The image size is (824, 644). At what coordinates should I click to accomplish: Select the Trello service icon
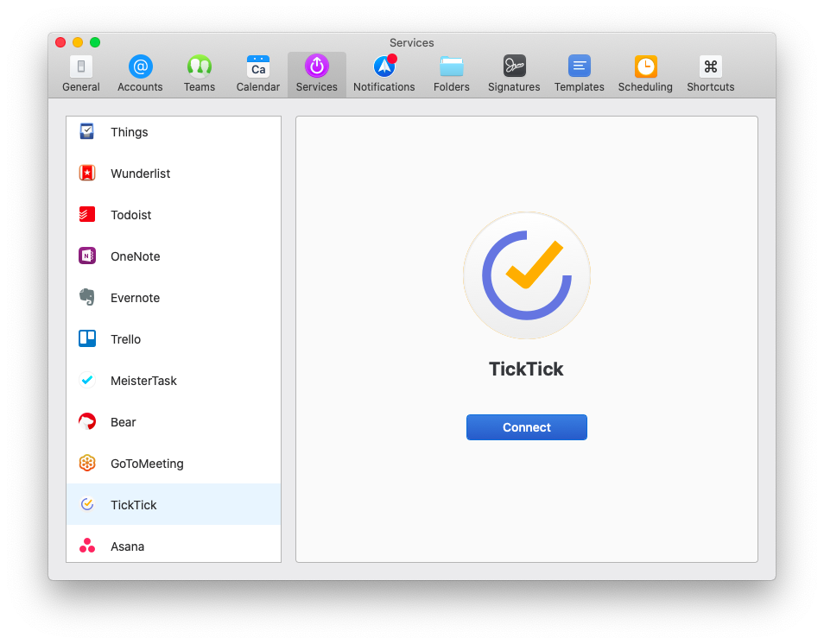[86, 338]
